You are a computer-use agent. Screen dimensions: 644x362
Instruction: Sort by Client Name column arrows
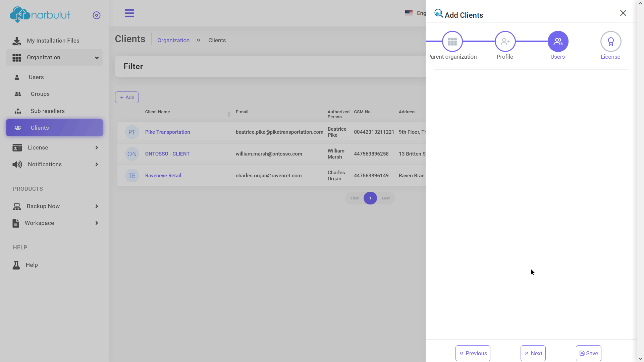click(229, 114)
